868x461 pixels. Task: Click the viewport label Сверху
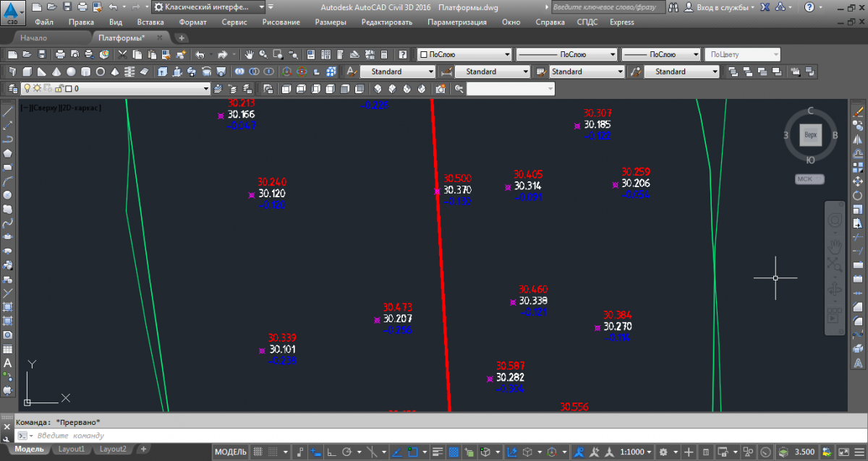(43, 107)
